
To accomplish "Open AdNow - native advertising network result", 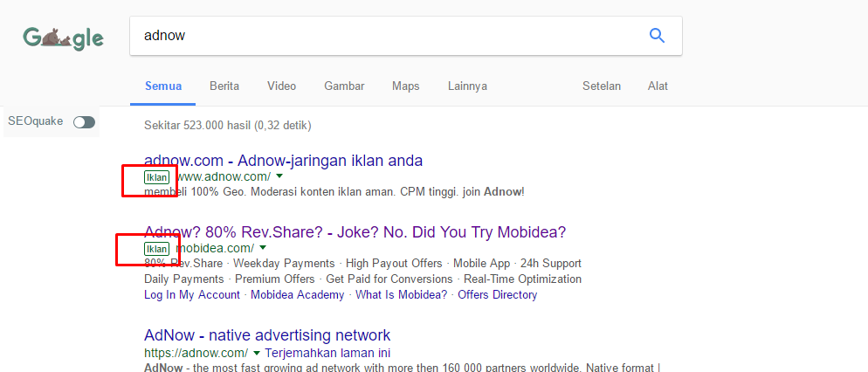I will tap(267, 335).
